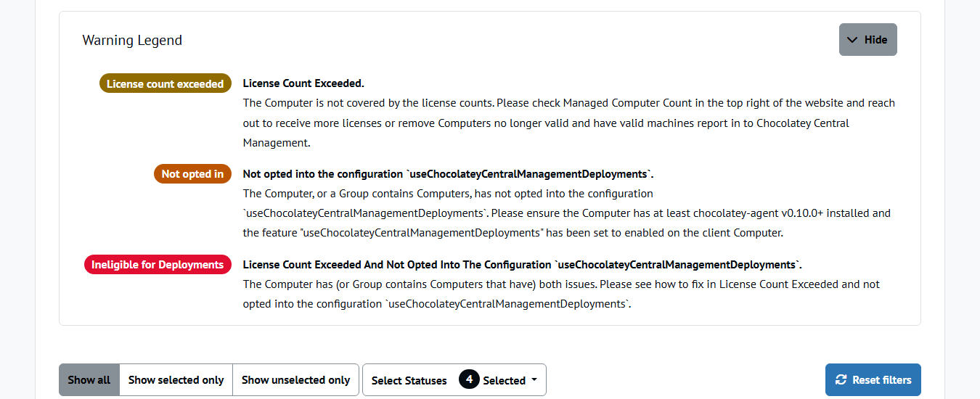Click the orange Not opted in badge
This screenshot has height=399, width=980.
[192, 174]
